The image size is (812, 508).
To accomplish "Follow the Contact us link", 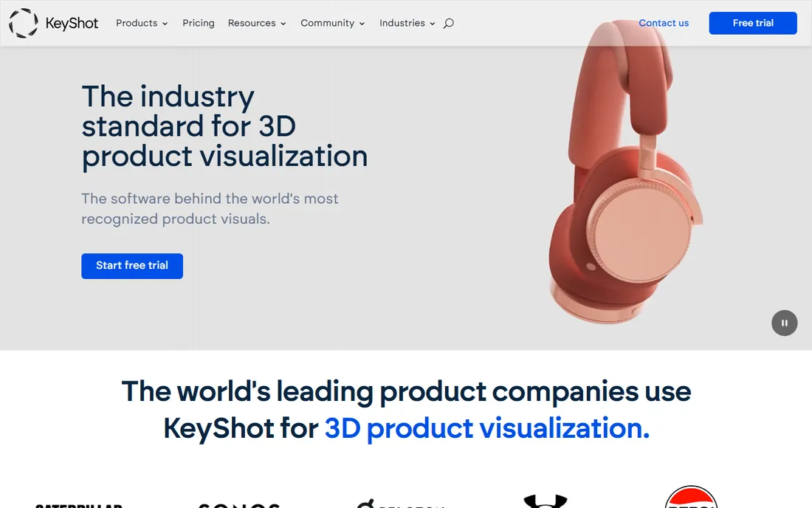I will [x=664, y=24].
